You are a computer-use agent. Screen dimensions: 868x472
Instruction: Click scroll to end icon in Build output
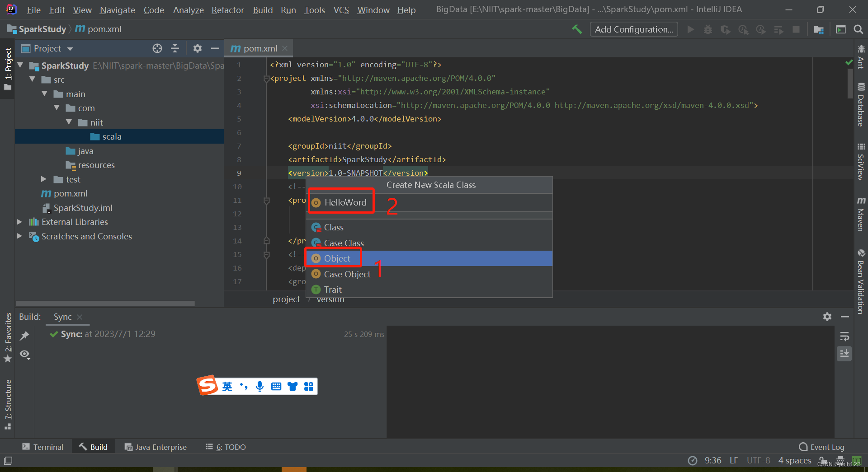tap(844, 354)
